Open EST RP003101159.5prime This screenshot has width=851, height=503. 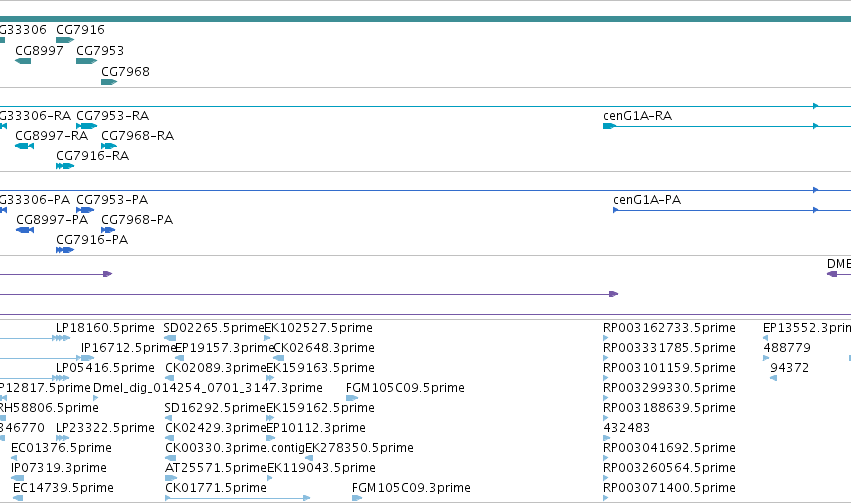click(x=669, y=368)
